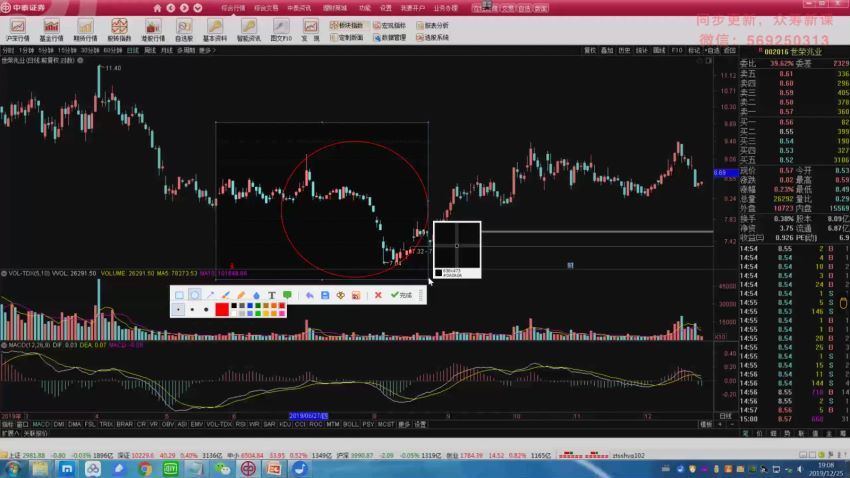Image resolution: width=850 pixels, height=478 pixels.
Task: Expand 更多 period options
Action: (x=207, y=50)
